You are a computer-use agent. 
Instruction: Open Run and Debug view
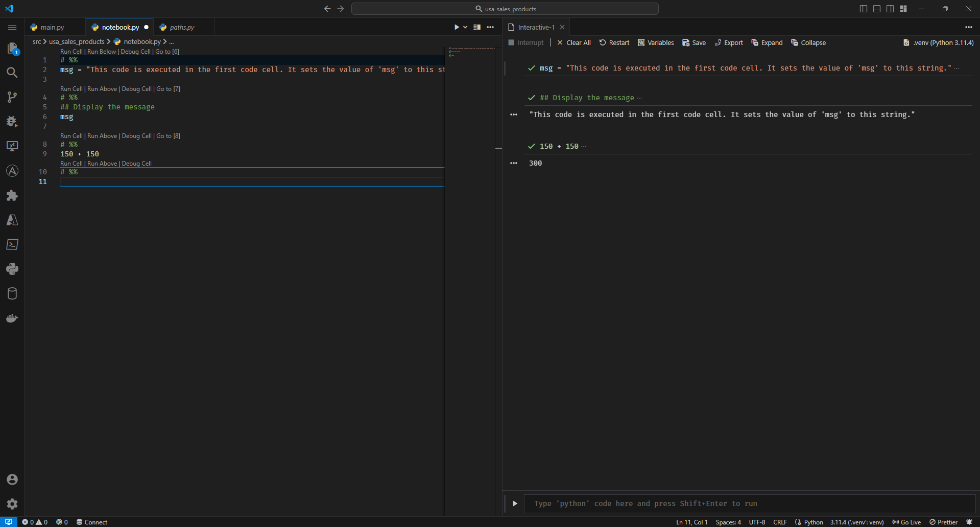(x=12, y=122)
